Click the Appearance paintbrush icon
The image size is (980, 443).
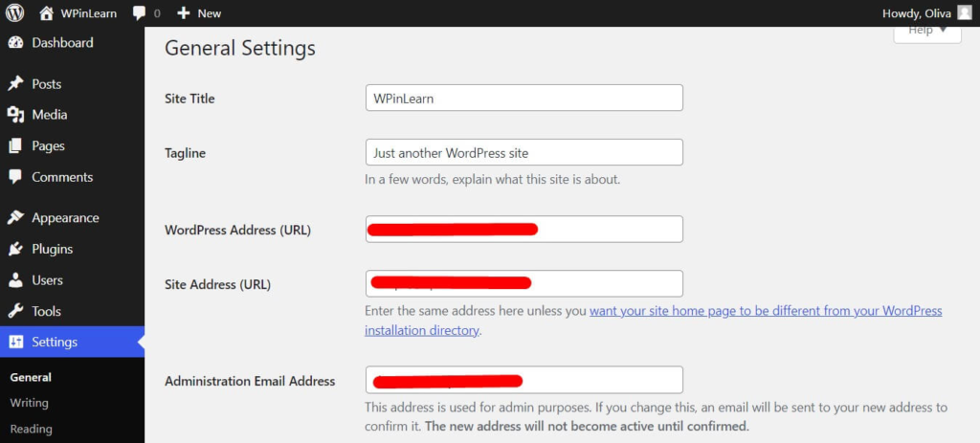click(x=15, y=218)
